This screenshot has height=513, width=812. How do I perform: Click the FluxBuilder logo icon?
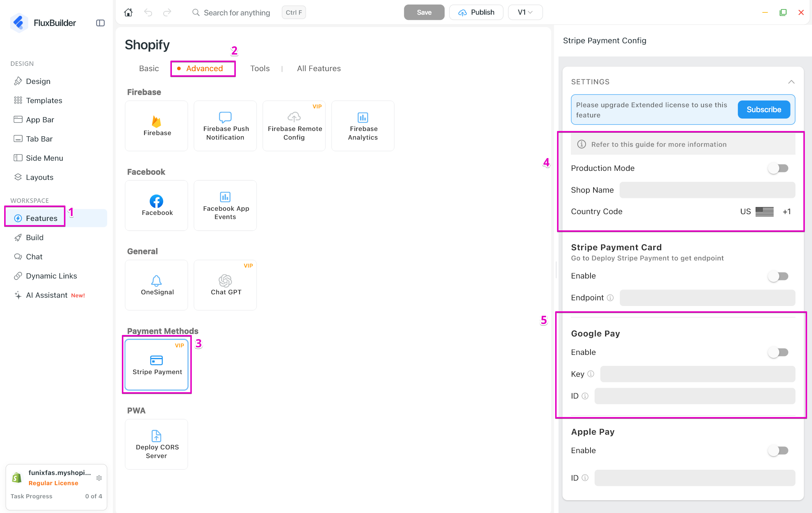(x=19, y=23)
